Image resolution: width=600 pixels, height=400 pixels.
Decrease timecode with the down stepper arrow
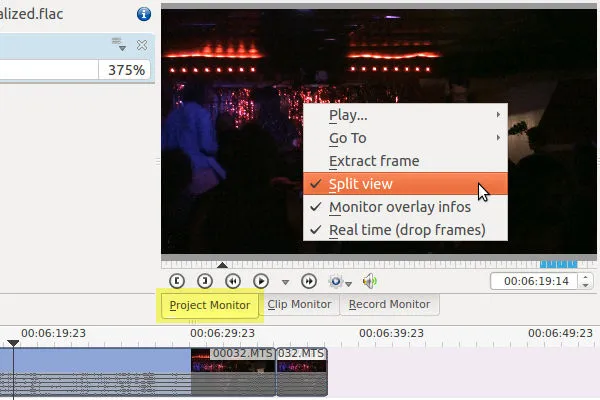[x=586, y=286]
